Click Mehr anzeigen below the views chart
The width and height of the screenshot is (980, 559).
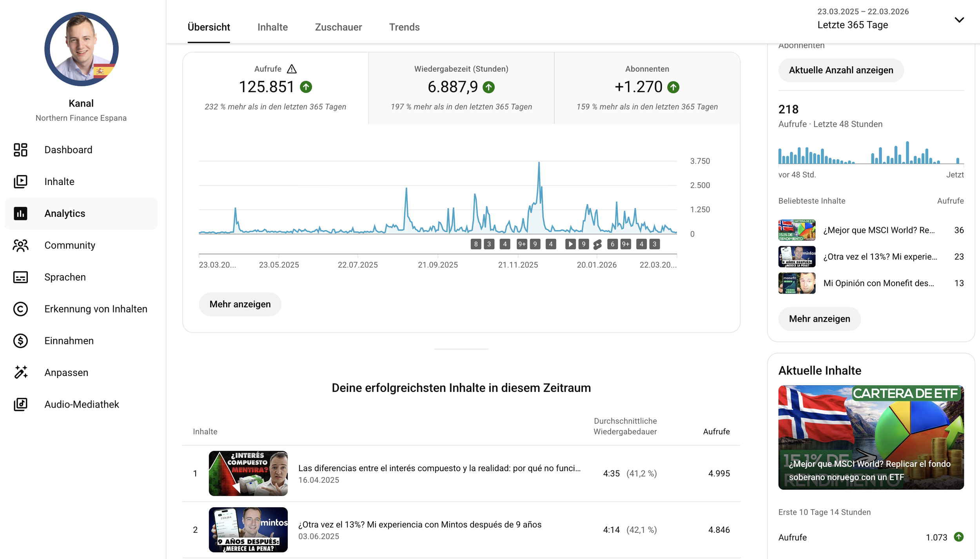point(240,304)
